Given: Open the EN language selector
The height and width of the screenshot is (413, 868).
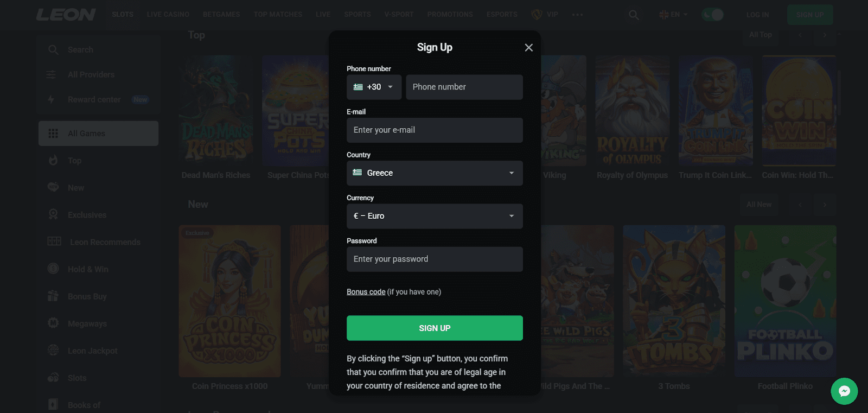Looking at the screenshot, I should (673, 15).
